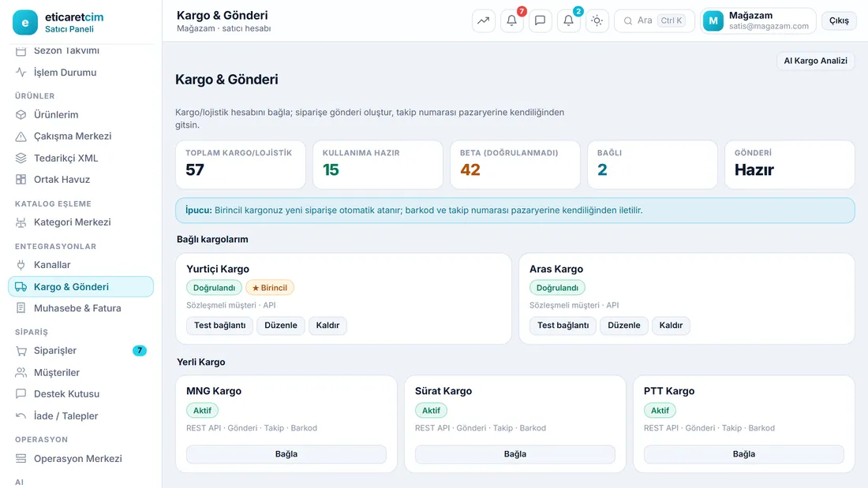Click the Destek Kutusu message icon
This screenshot has width=868, height=488.
click(x=21, y=394)
